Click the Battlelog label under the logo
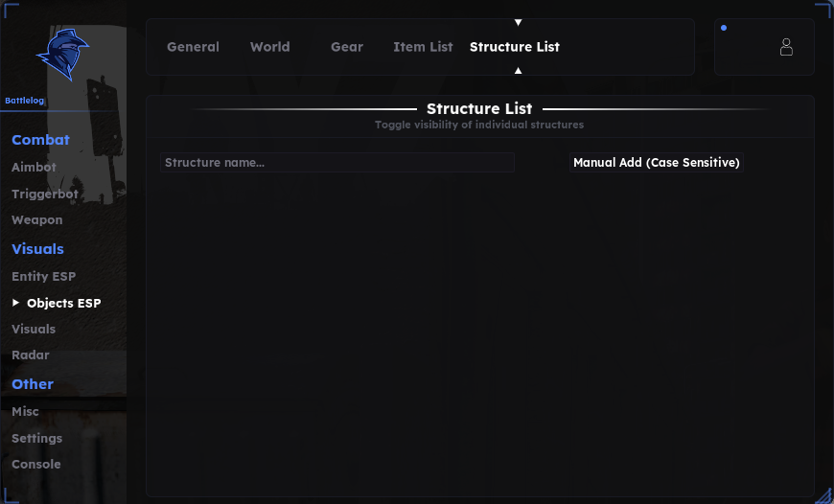The height and width of the screenshot is (504, 834). [25, 101]
